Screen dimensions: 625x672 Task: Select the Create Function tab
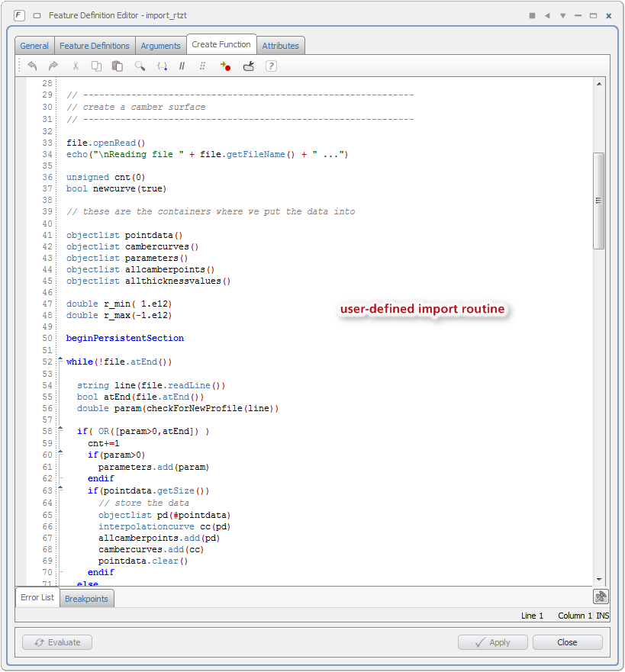pos(221,44)
